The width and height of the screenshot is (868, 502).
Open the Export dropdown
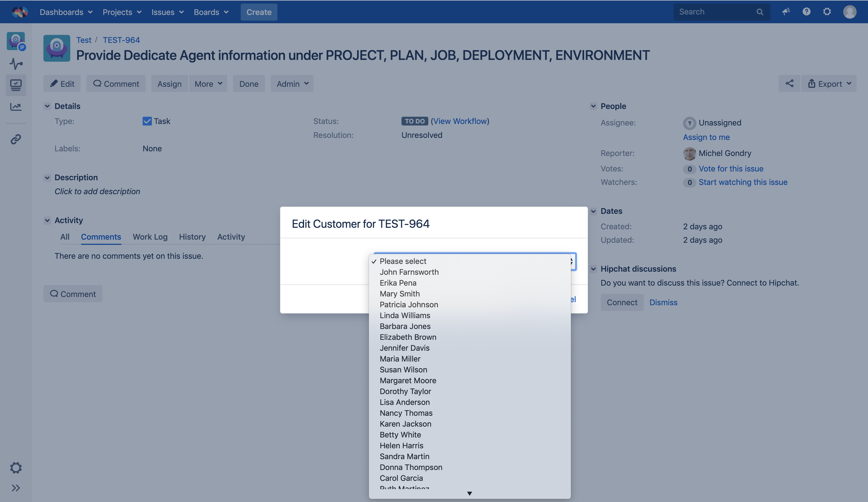pos(829,84)
